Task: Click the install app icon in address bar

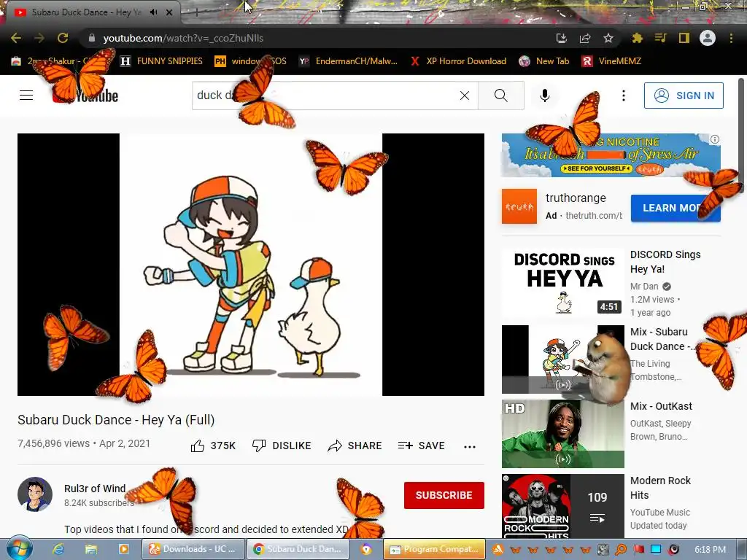Action: [x=562, y=38]
